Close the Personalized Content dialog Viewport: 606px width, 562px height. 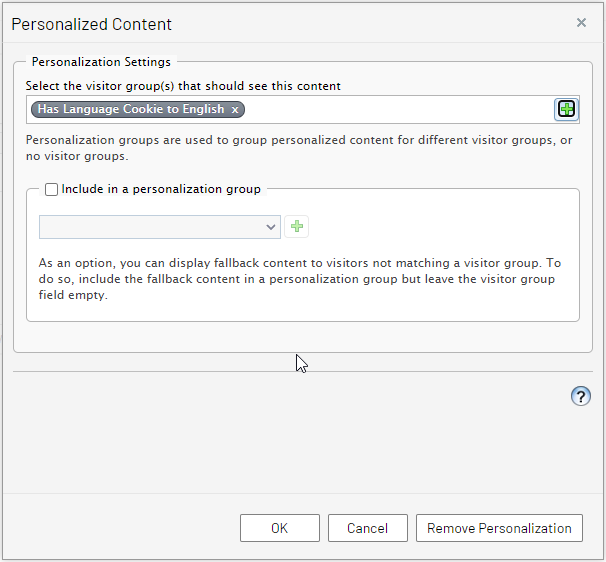(x=581, y=23)
